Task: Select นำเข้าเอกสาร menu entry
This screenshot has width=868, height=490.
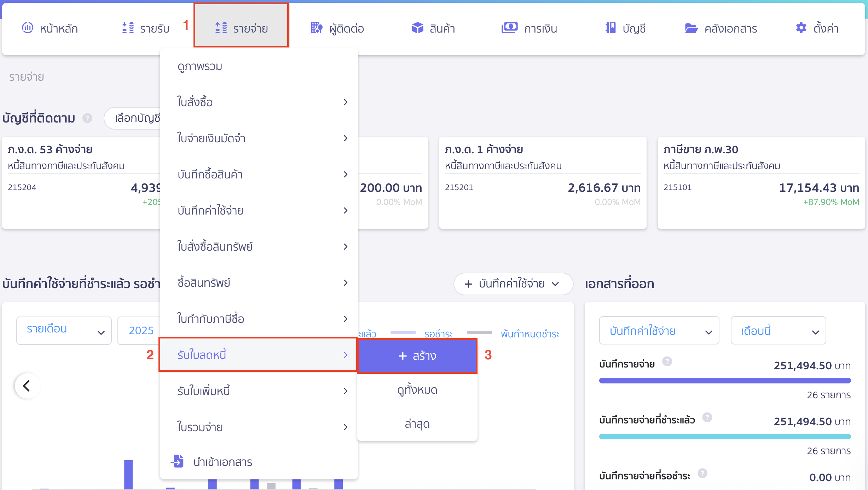Action: pos(259,462)
